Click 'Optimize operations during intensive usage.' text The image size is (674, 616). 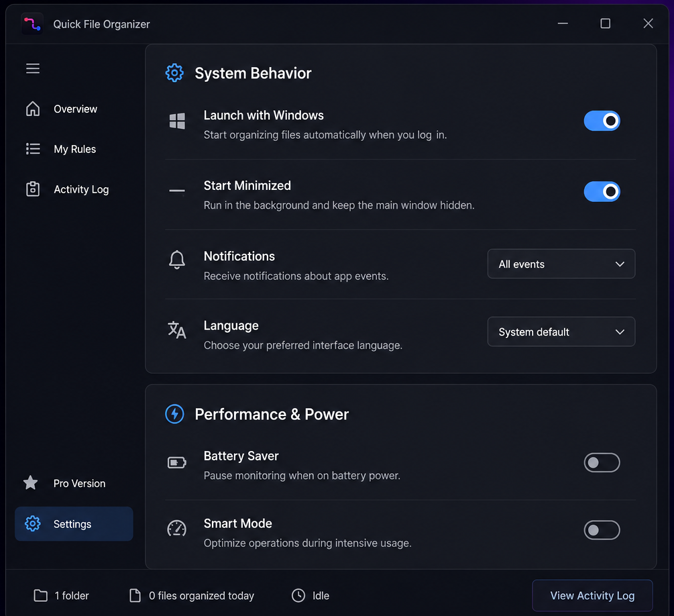(x=307, y=543)
